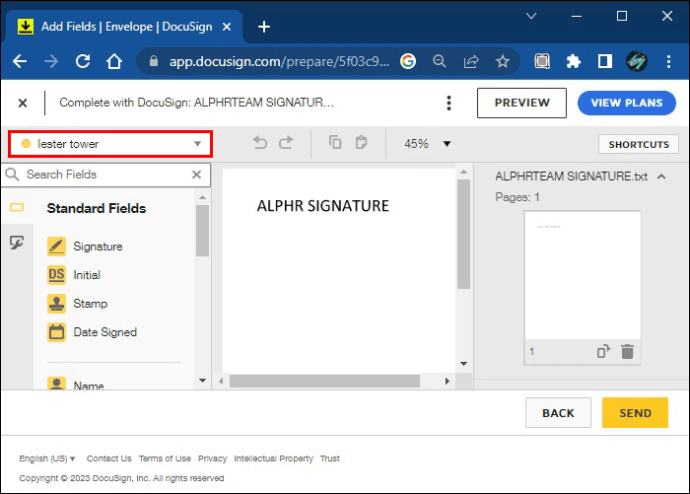Reload the DocuSign page
This screenshot has height=494, width=690.
[x=83, y=61]
